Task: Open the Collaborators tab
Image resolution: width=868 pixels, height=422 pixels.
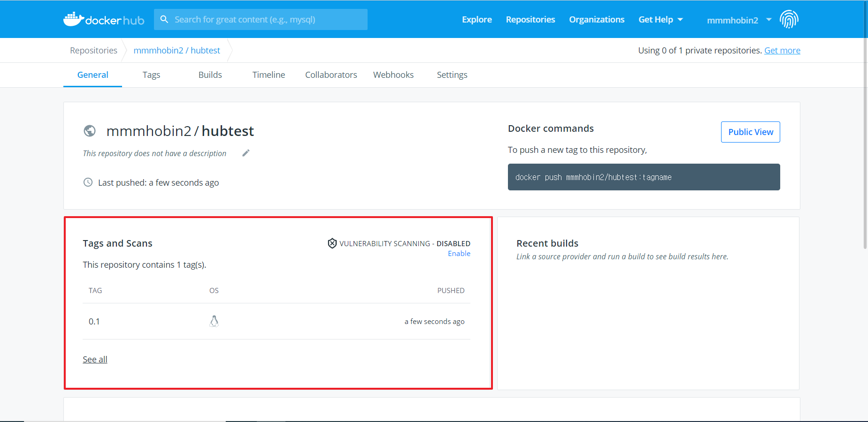Action: (331, 75)
